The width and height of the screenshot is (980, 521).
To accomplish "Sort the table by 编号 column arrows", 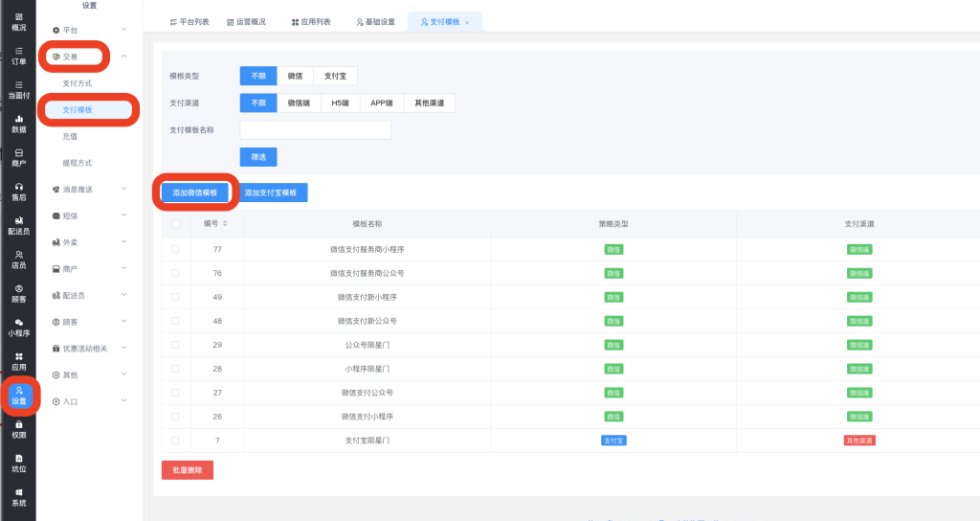I will [225, 224].
